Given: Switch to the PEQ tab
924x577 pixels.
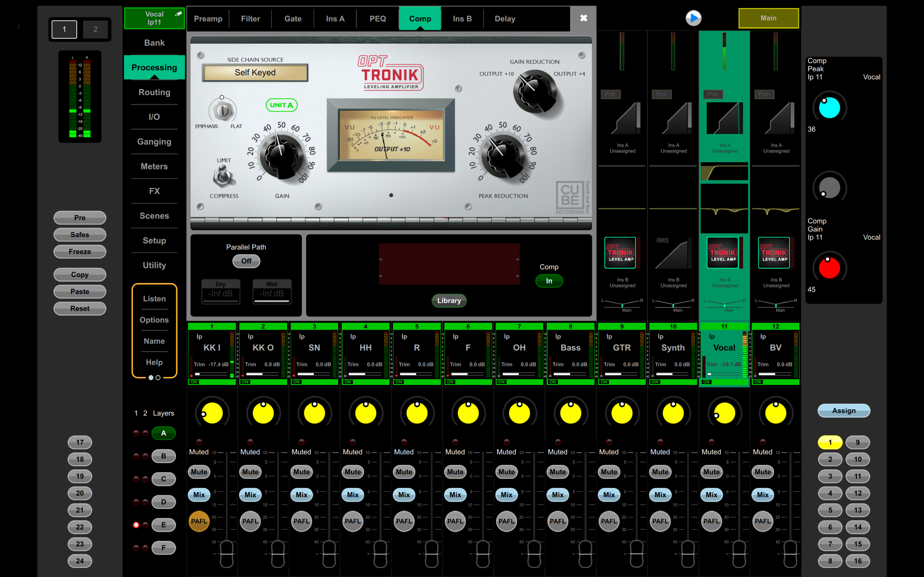Looking at the screenshot, I should tap(378, 19).
